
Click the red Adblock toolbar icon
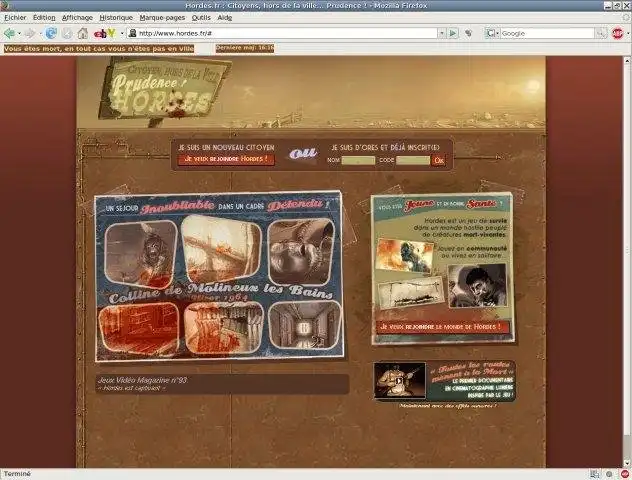(x=617, y=33)
